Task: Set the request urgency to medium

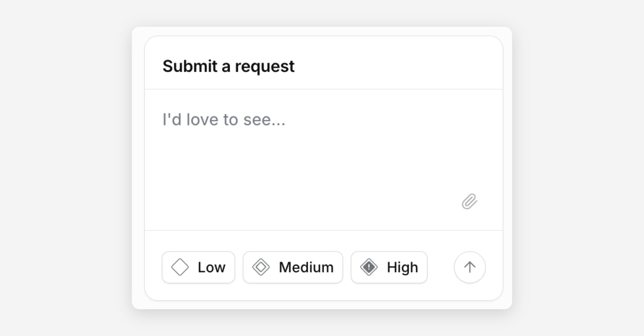Action: (x=293, y=267)
